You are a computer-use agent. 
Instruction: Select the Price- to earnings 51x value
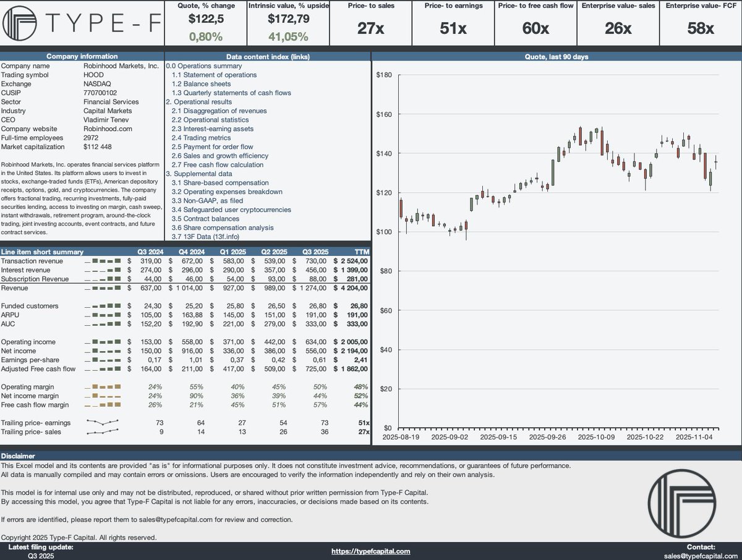[453, 28]
